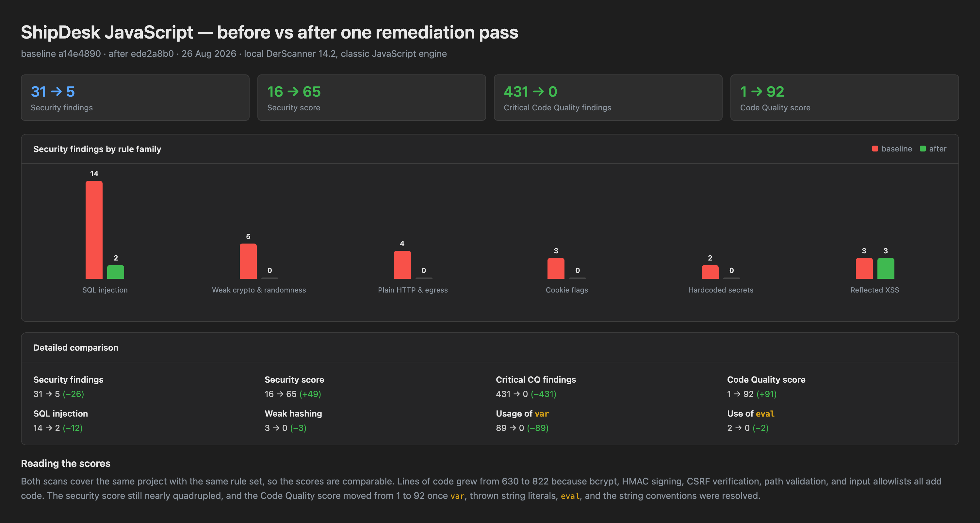The image size is (980, 523).
Task: Click the '14 → 2 (−12)' value
Action: tap(58, 428)
